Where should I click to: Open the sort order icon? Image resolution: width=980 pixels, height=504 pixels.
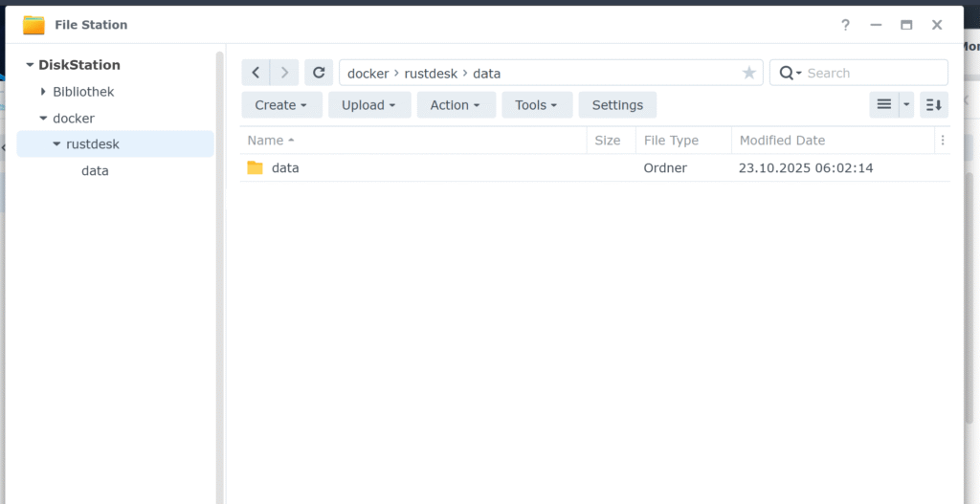[934, 105]
